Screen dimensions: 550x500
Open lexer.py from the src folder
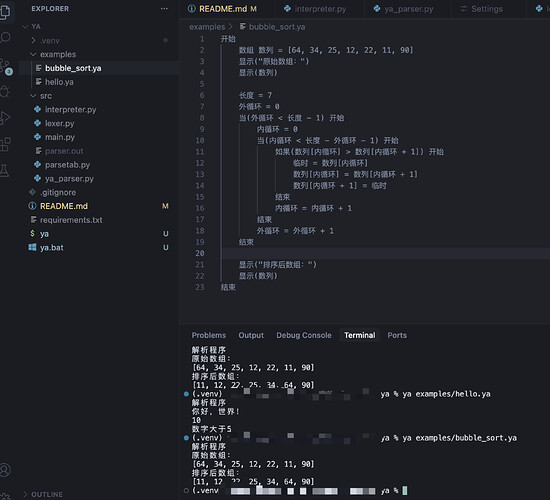pyautogui.click(x=59, y=124)
